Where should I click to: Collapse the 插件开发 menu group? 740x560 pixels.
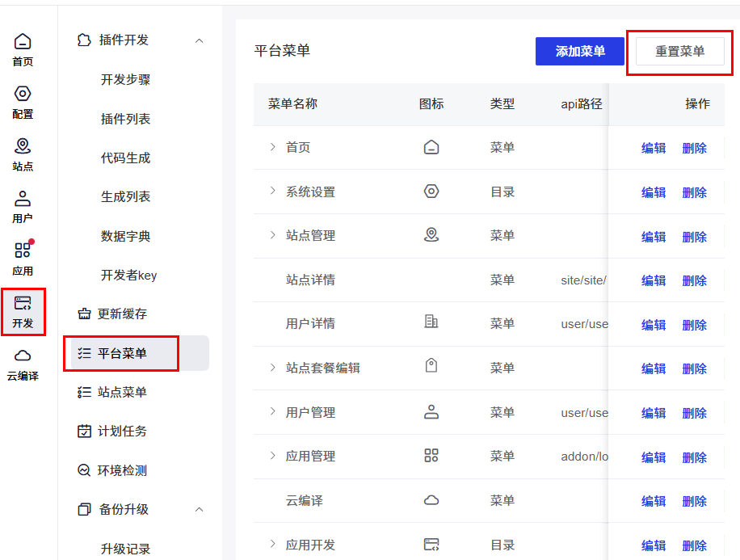coord(200,40)
